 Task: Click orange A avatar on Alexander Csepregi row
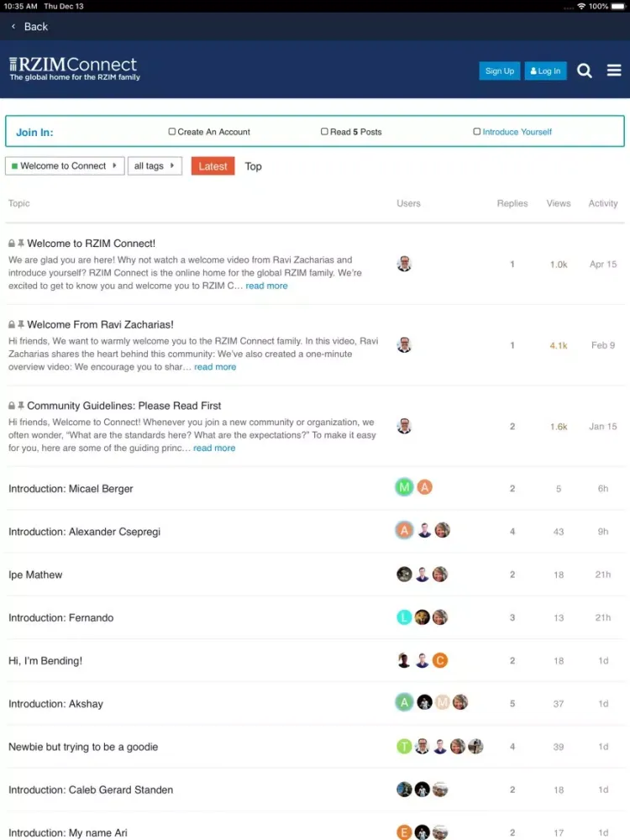tap(405, 530)
